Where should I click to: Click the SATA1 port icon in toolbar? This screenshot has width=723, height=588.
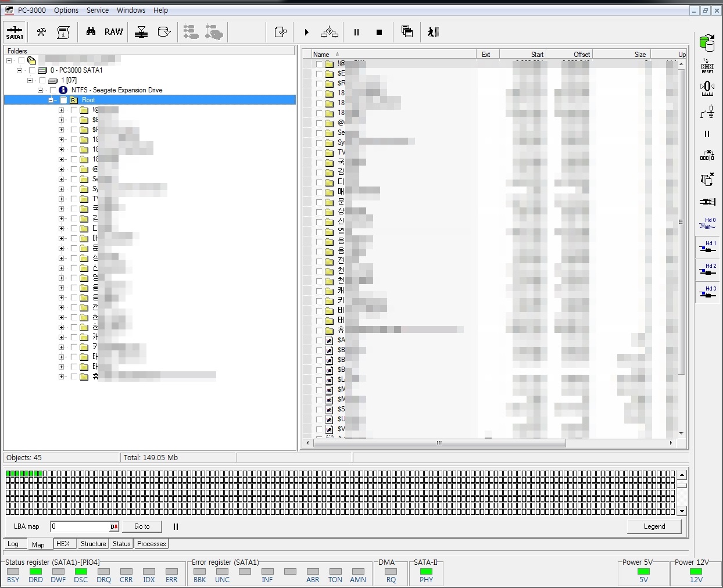pos(15,32)
